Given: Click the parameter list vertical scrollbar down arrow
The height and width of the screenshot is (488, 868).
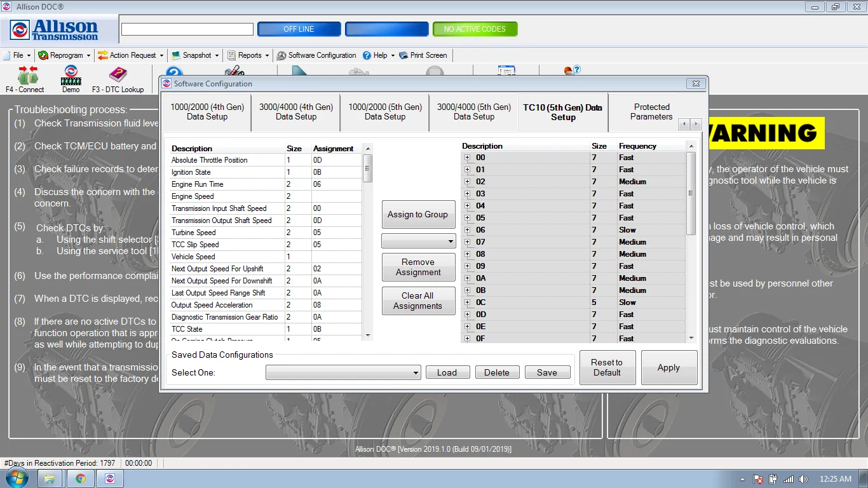Looking at the screenshot, I should 367,335.
